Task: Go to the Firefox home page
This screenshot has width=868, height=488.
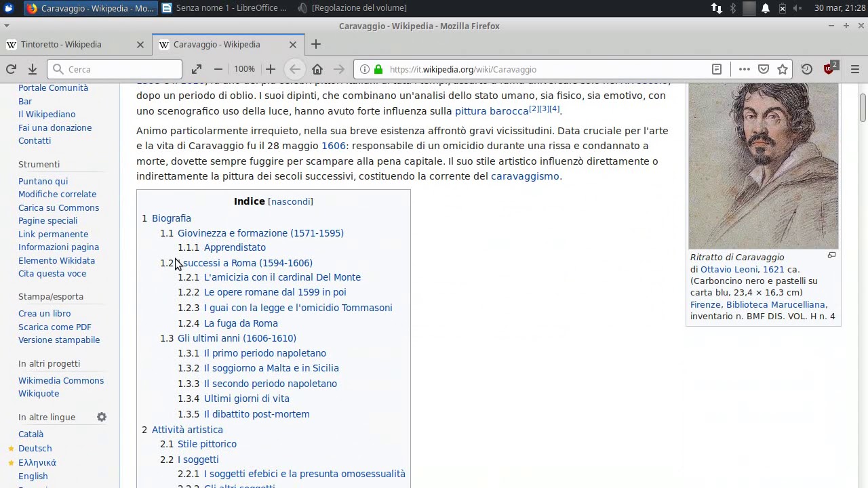Action: click(x=317, y=69)
